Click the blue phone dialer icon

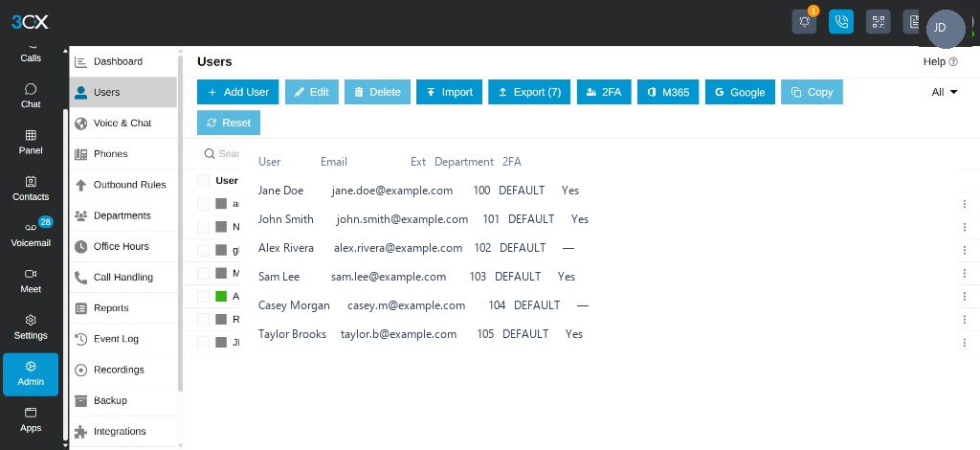(x=841, y=22)
